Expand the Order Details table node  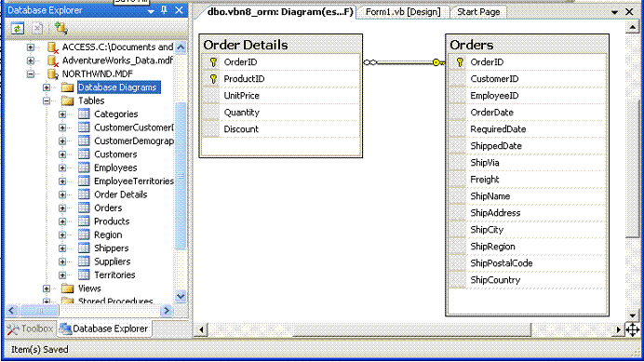point(62,194)
